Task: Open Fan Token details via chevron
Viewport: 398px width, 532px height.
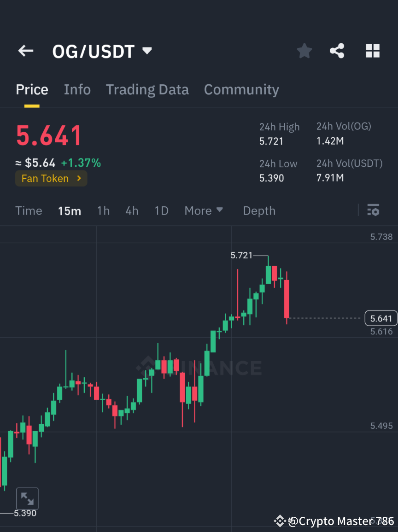Action: (x=79, y=178)
